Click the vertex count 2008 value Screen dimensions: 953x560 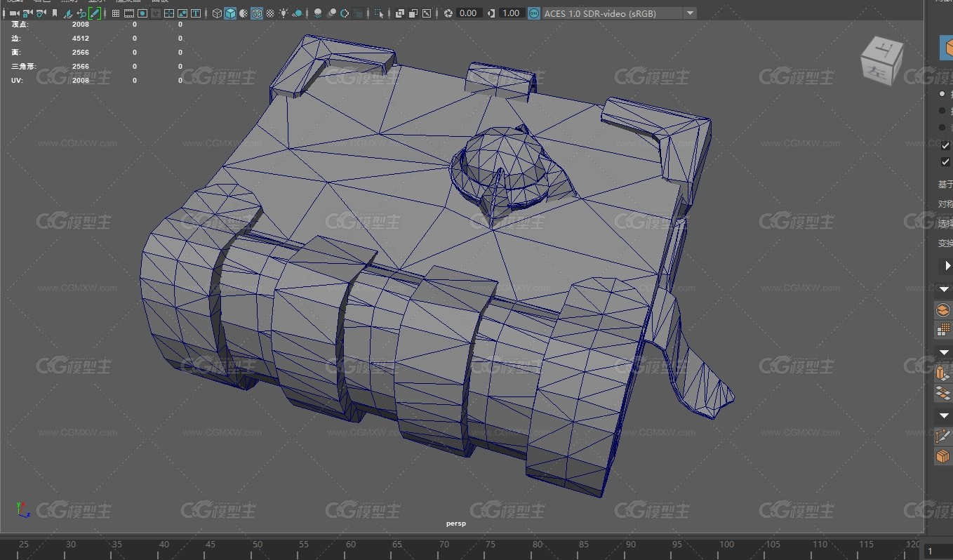(x=81, y=25)
